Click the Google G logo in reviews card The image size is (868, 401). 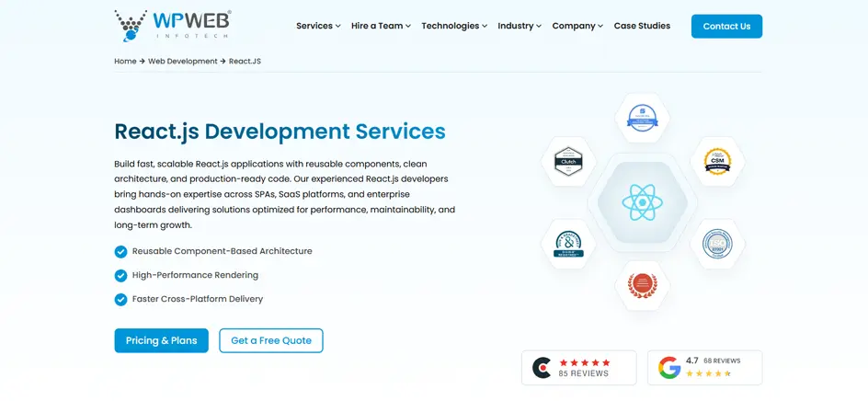click(x=669, y=368)
